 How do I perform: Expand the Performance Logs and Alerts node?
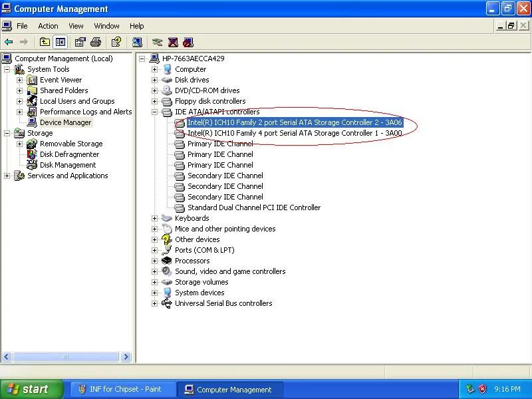tap(19, 112)
